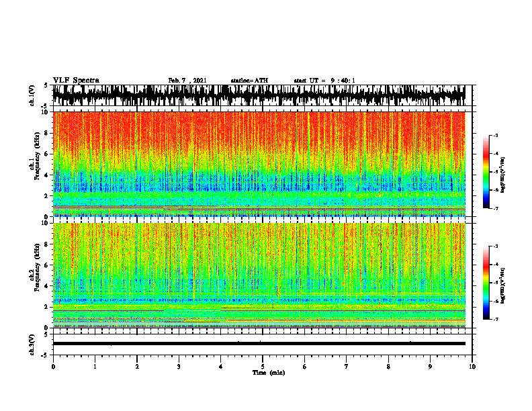Click the '6' kHz tick on ch.2 frequency axis
532x411 pixels.
coord(46,265)
